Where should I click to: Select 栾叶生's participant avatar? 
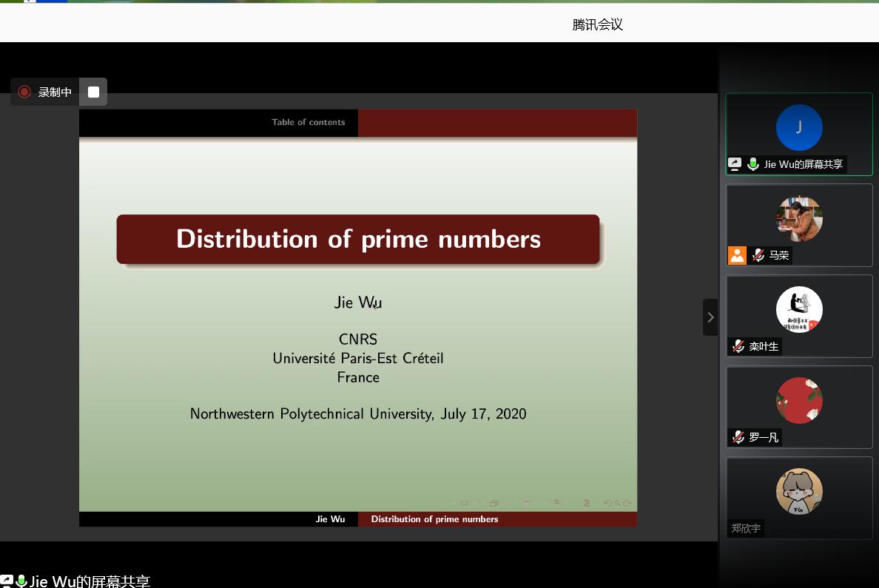click(x=799, y=310)
